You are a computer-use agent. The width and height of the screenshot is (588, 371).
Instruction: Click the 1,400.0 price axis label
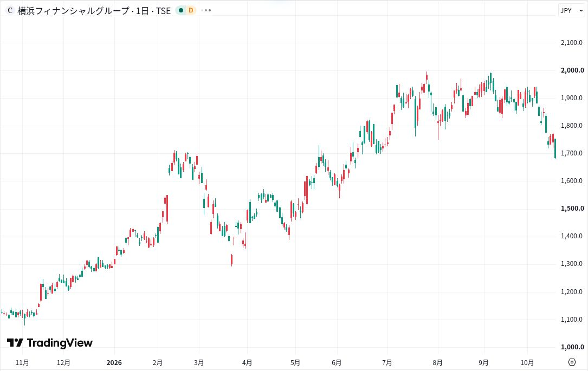point(572,236)
